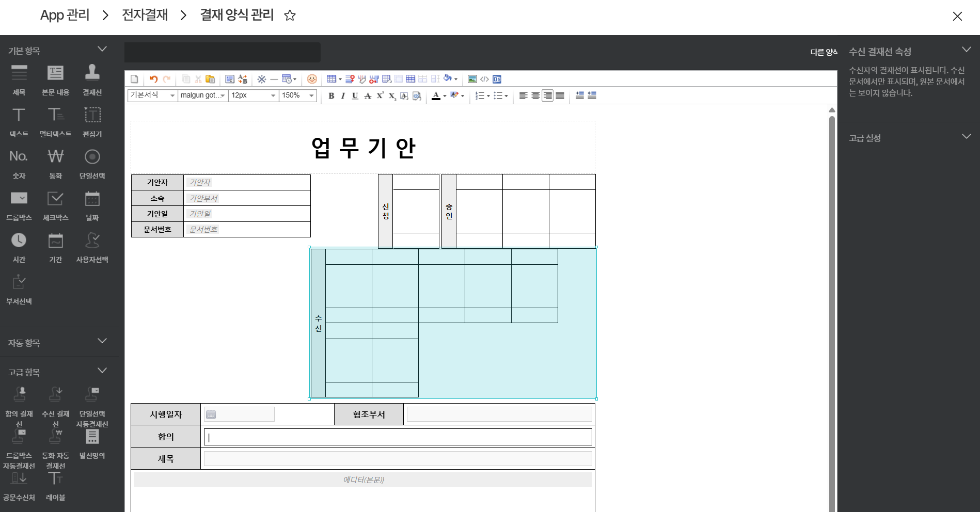
Task: Open the font color picker arrow
Action: [x=445, y=95]
